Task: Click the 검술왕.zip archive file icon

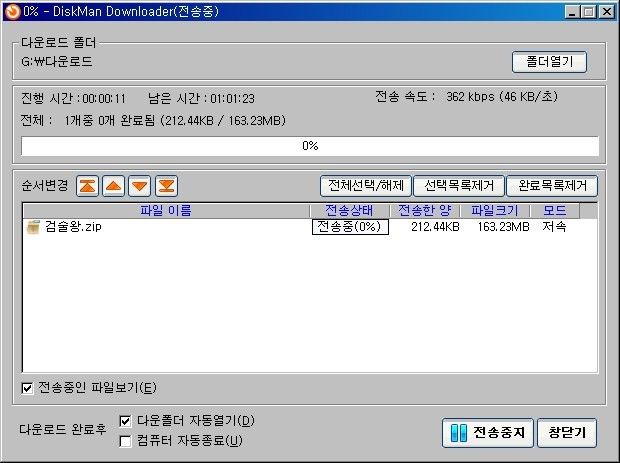Action: [33, 227]
